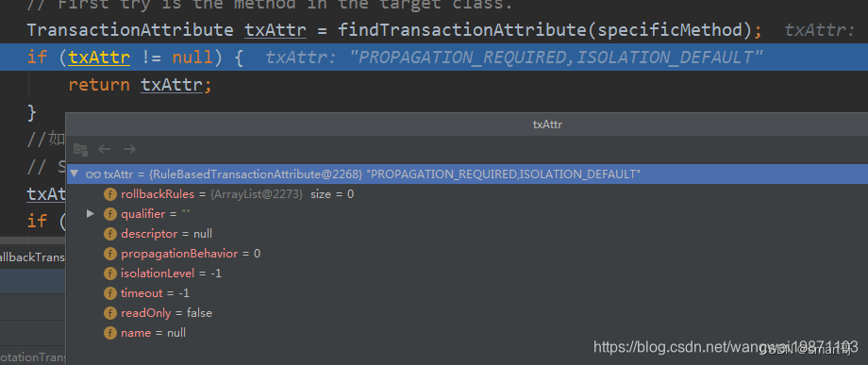Select the timeout = -1 row
The image size is (868, 365).
click(467, 293)
